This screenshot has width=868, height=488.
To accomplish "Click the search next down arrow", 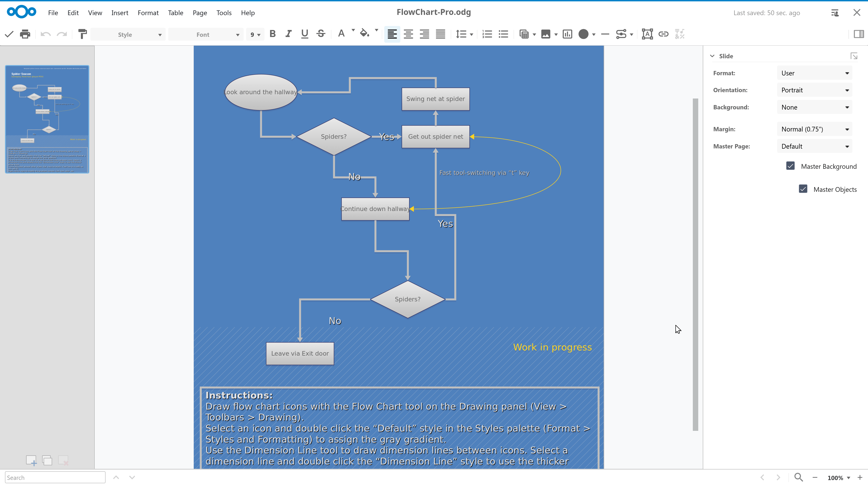I will coord(132,477).
